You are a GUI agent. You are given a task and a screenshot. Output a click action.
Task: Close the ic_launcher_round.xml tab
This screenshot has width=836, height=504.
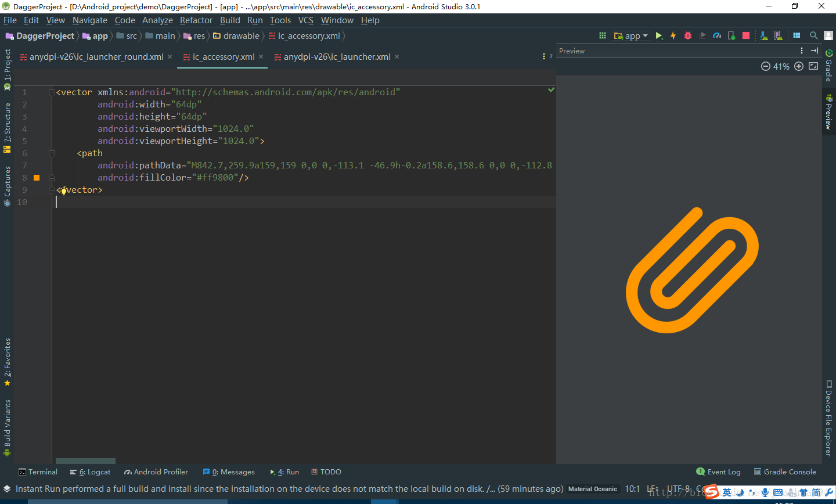point(170,56)
